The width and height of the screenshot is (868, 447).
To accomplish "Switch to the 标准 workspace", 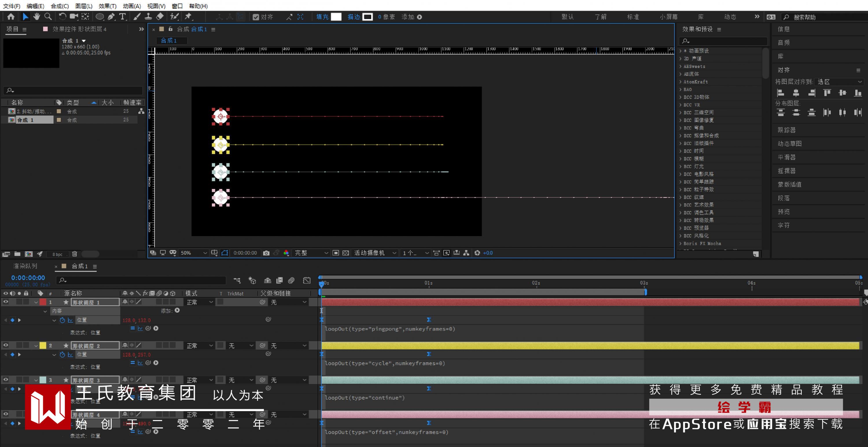I will (633, 17).
